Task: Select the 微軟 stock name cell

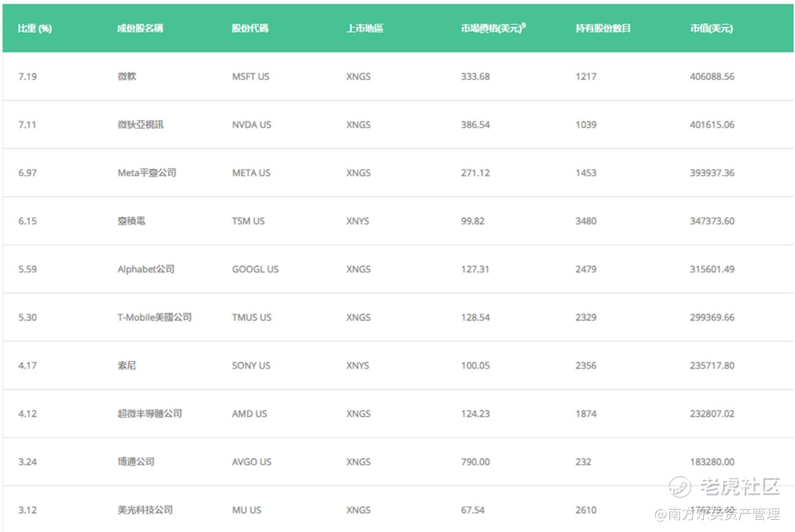Action: tap(127, 77)
